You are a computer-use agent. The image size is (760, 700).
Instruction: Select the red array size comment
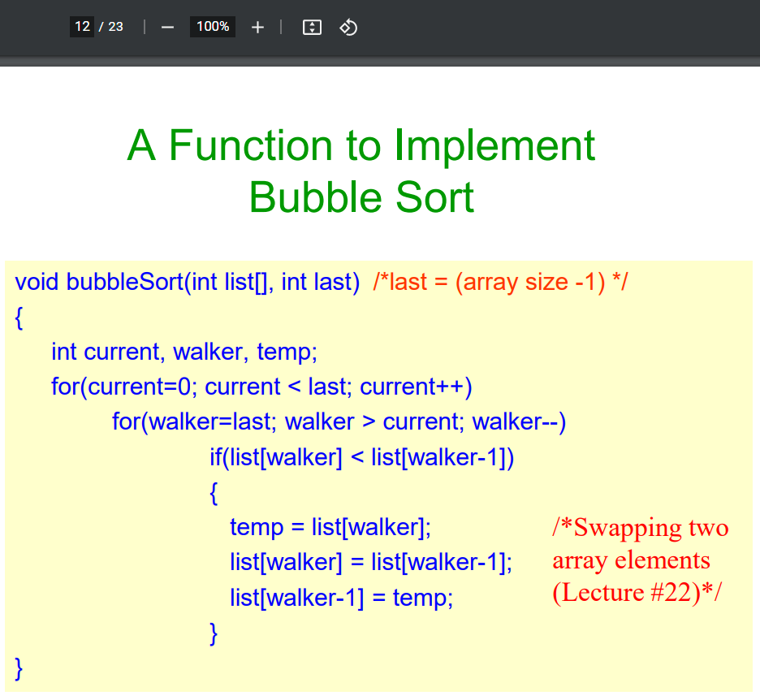500,282
